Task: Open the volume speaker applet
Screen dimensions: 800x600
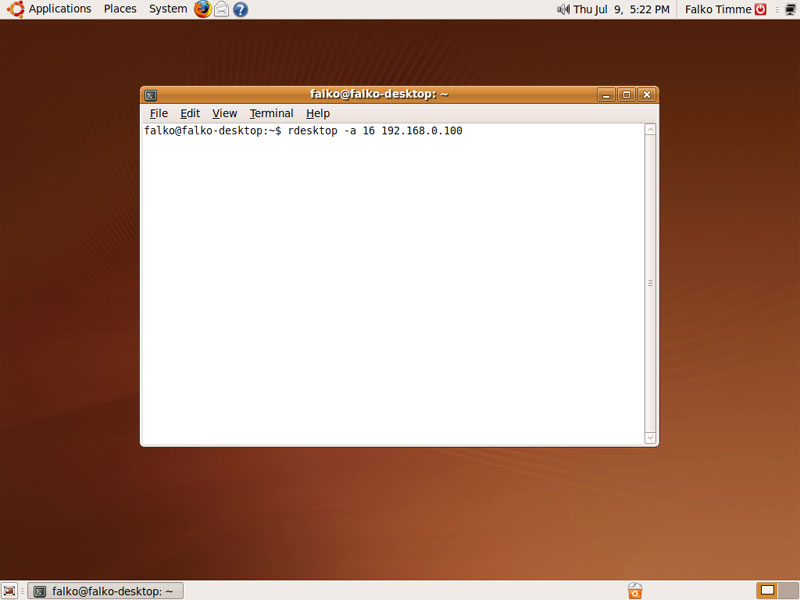Action: coord(563,9)
